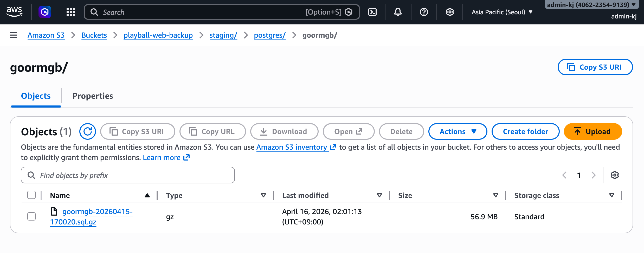
Task: Click the Create folder button
Action: coord(525,131)
